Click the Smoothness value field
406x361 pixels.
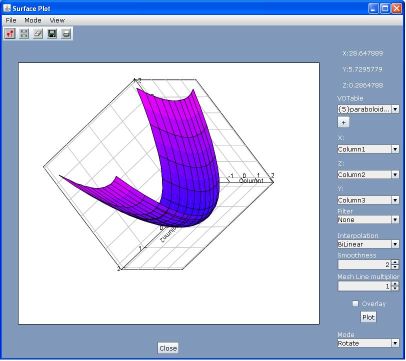[364, 265]
